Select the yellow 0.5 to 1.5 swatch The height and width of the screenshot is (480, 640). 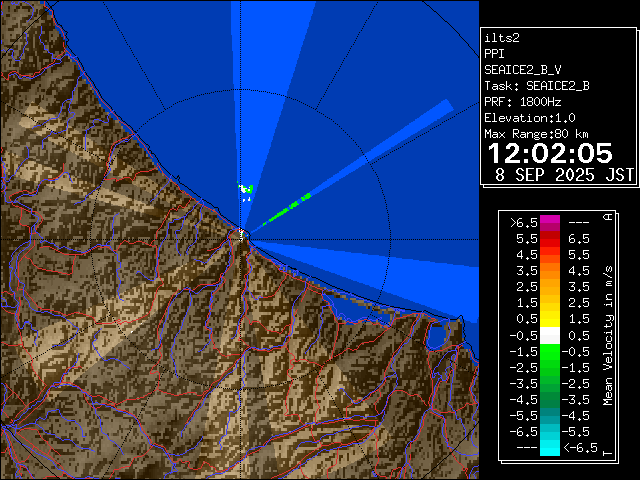[x=549, y=319]
